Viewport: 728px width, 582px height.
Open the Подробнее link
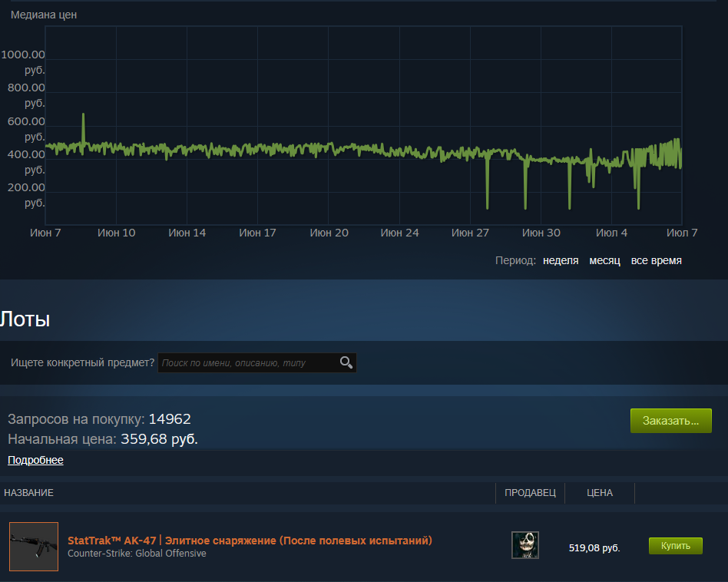click(x=36, y=460)
